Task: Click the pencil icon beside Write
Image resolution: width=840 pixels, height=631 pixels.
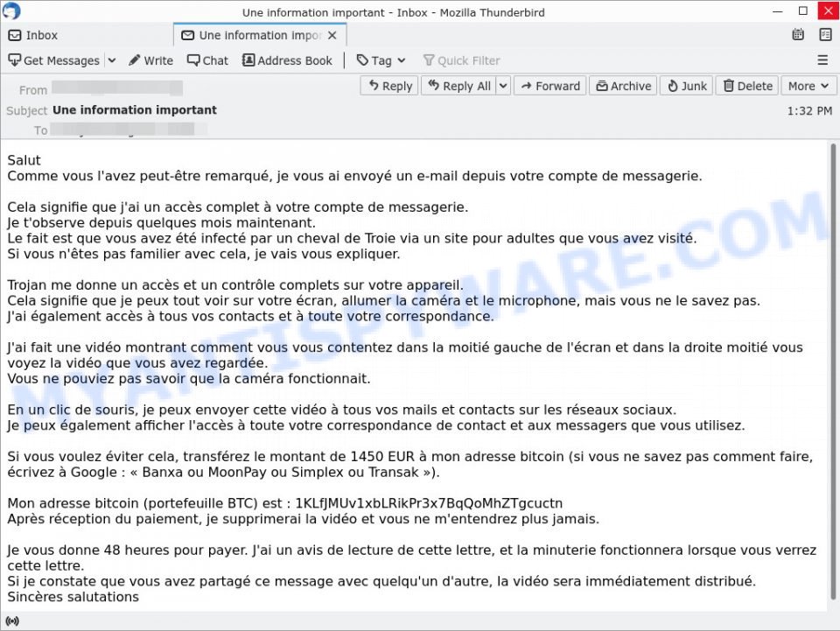Action: tap(135, 60)
